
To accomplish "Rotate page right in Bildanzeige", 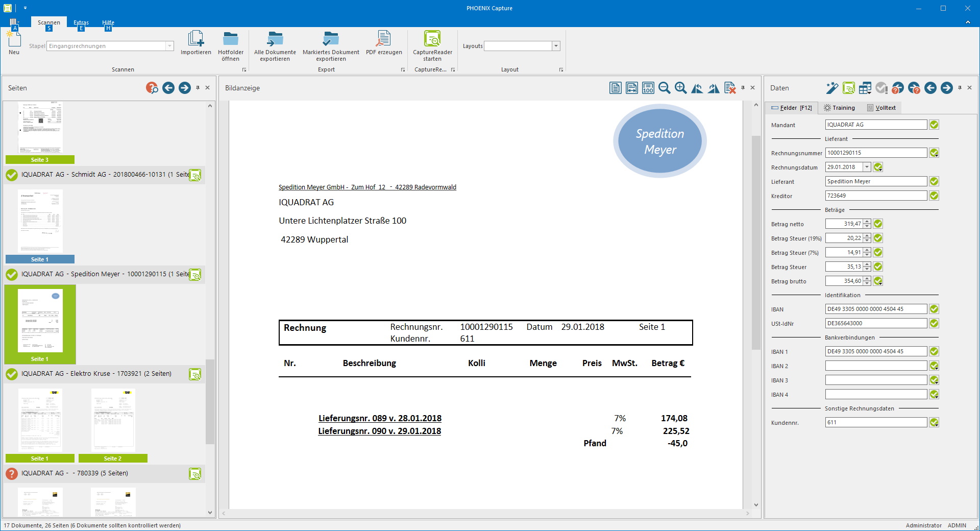I will (714, 88).
